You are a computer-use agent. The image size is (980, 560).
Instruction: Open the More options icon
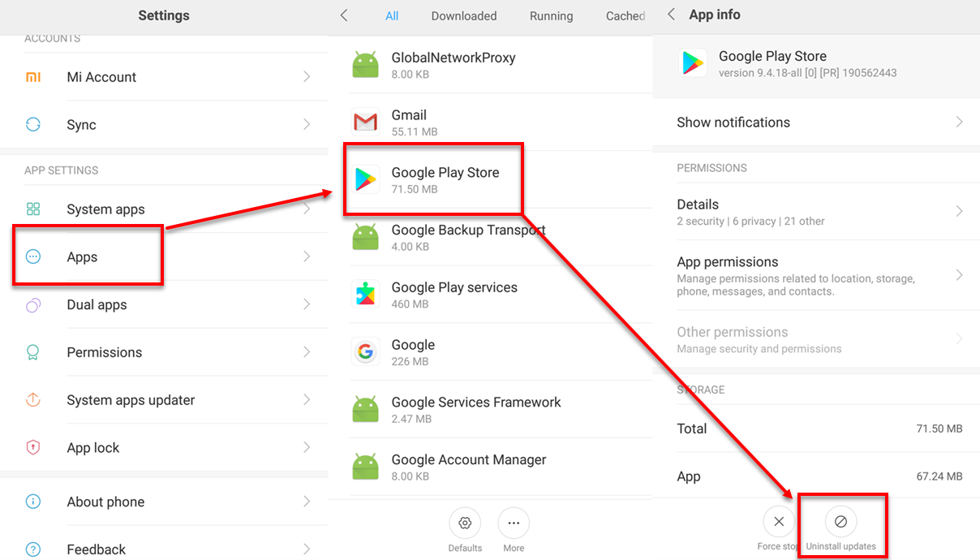(514, 524)
